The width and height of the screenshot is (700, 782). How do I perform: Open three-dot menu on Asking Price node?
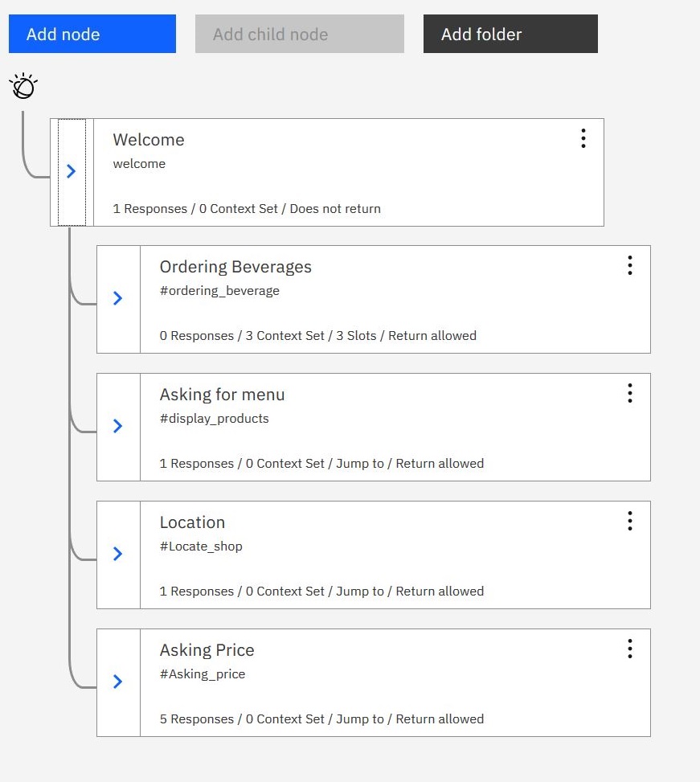pos(630,649)
